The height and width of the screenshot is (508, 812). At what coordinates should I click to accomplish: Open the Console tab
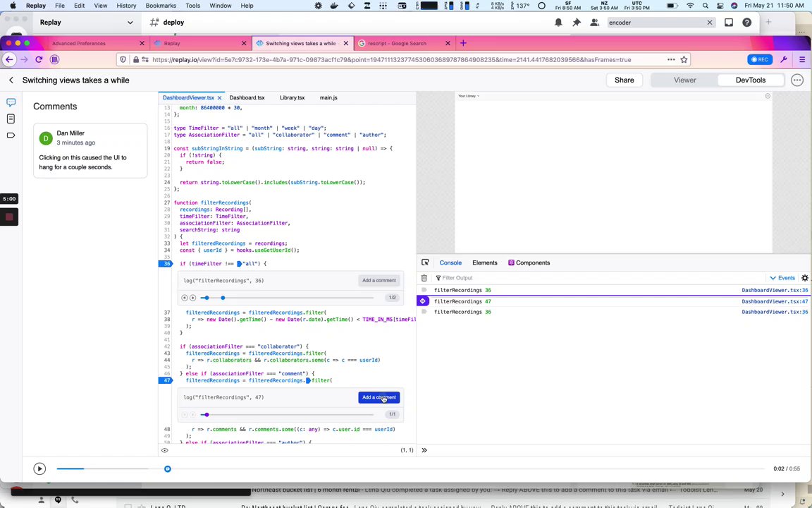450,262
